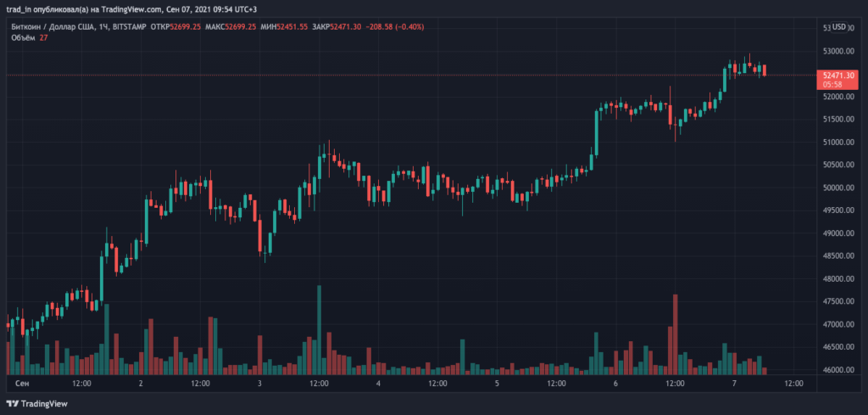Click the tallest red volume bar
The width and height of the screenshot is (868, 415).
pyautogui.click(x=676, y=334)
